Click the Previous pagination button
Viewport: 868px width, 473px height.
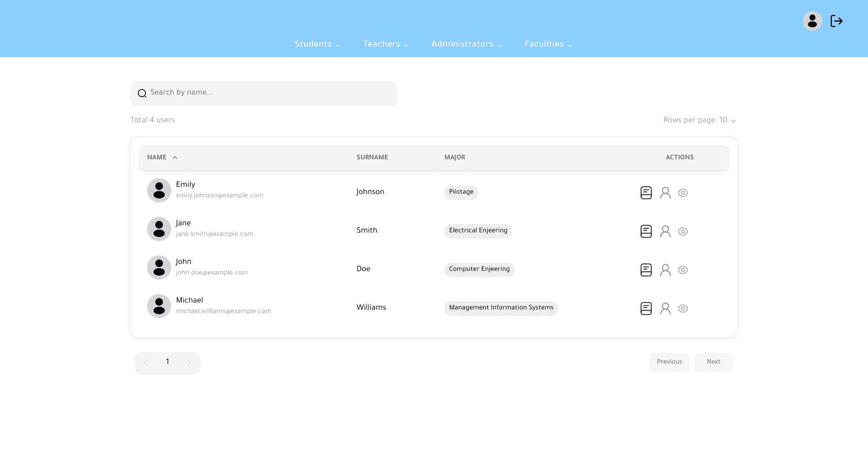(x=669, y=362)
